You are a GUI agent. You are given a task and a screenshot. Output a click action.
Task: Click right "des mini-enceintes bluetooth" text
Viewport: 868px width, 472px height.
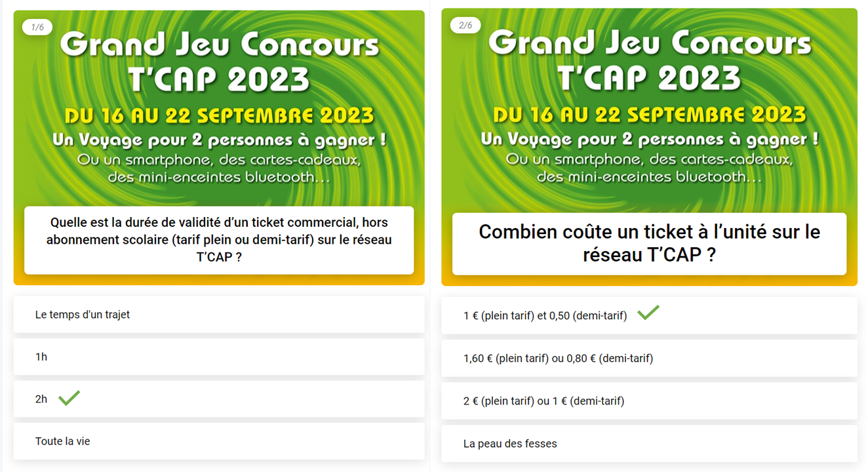649,177
